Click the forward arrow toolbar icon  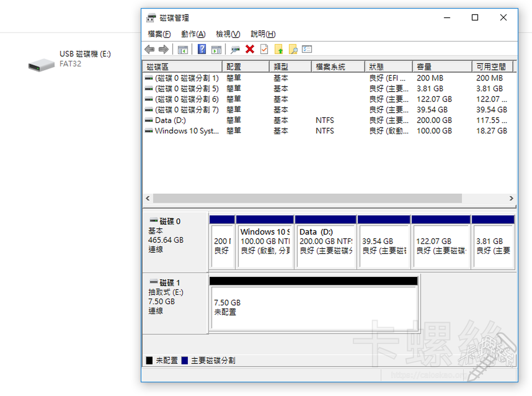point(163,50)
